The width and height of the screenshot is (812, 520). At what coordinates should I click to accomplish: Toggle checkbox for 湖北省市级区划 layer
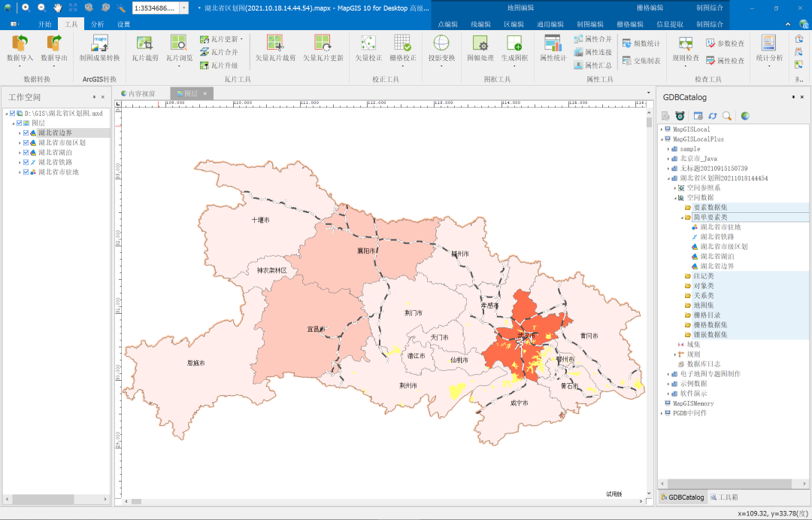26,142
